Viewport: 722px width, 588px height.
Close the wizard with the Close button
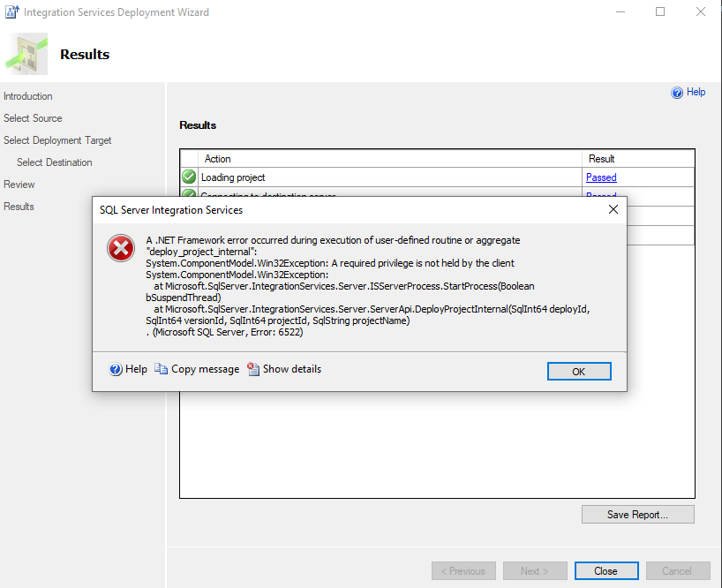606,570
